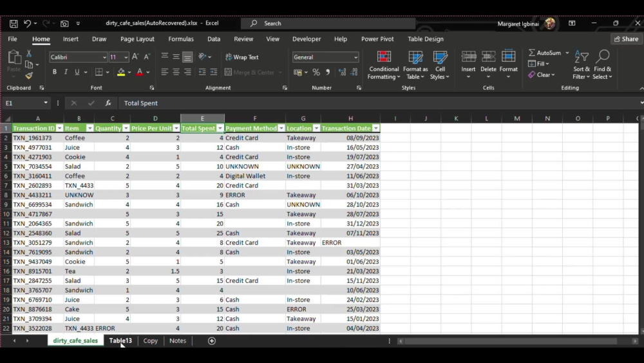Pick the yellow fill color button
Viewport: 644px width, 363px height.
(x=121, y=72)
